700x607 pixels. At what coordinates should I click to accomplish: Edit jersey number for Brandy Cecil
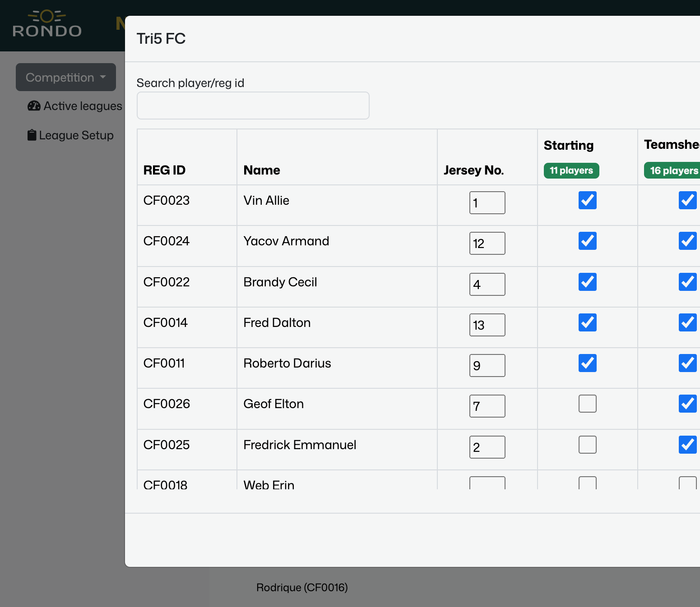click(487, 285)
